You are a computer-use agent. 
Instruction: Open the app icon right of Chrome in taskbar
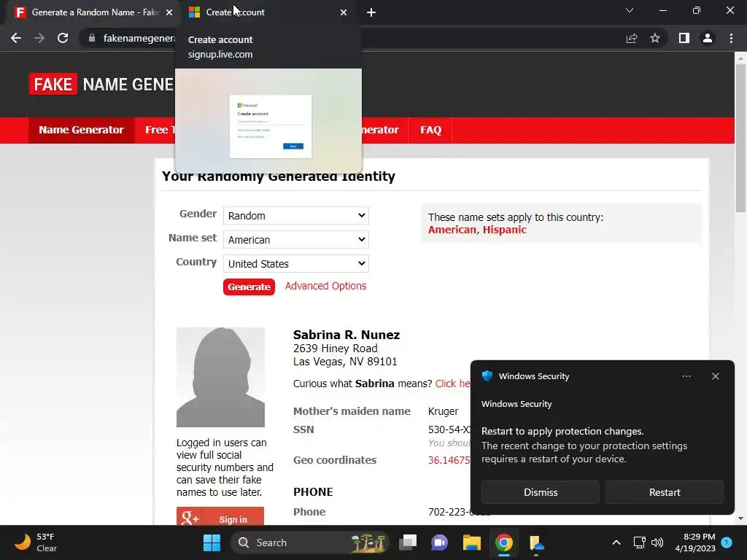536,542
